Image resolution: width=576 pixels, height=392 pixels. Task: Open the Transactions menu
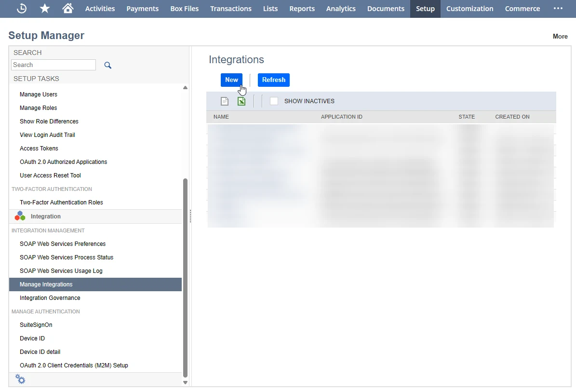[231, 9]
